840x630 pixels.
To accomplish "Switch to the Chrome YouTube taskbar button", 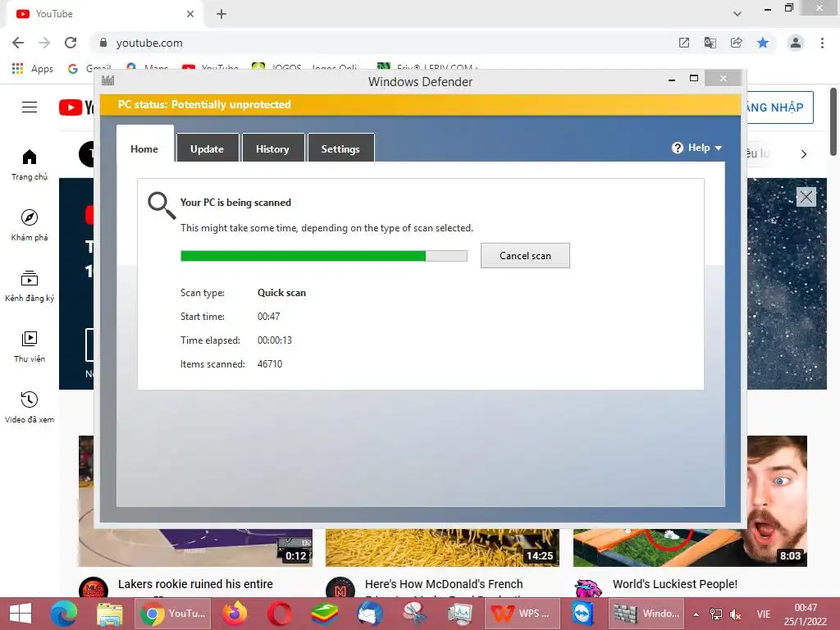I will coord(172,614).
